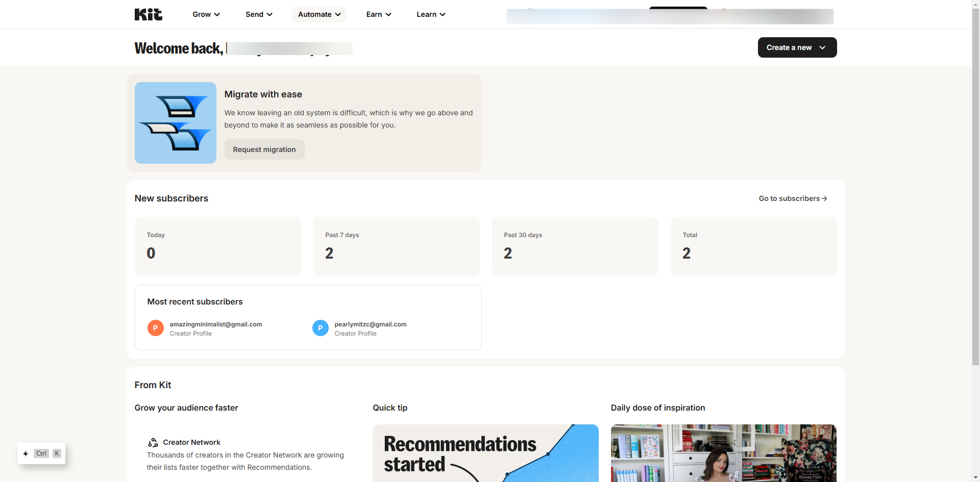Select the Today subscribers card

(x=218, y=247)
